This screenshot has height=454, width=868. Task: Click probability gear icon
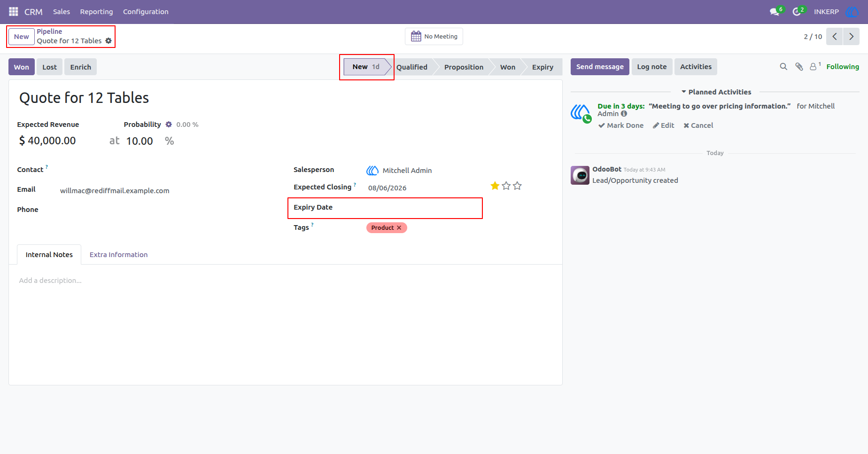(169, 125)
